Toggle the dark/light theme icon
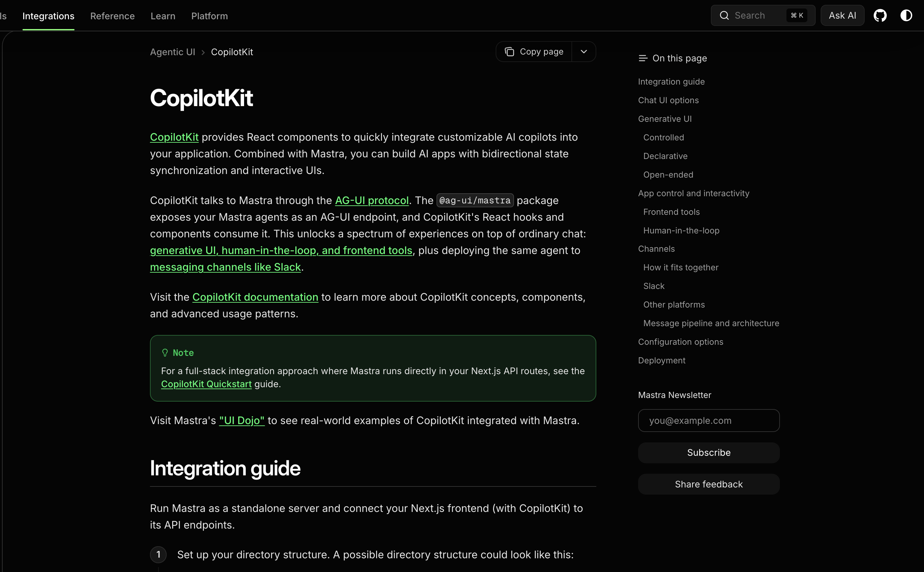 906,16
